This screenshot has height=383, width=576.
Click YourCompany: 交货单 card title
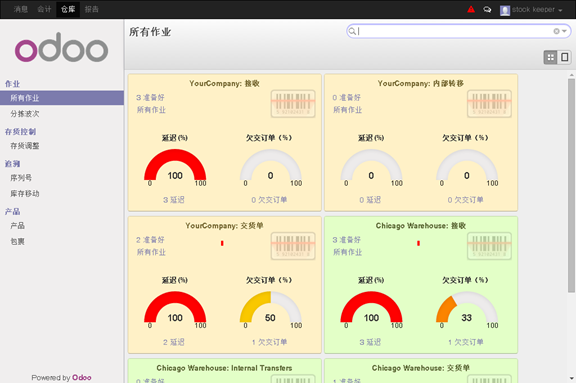(x=224, y=225)
